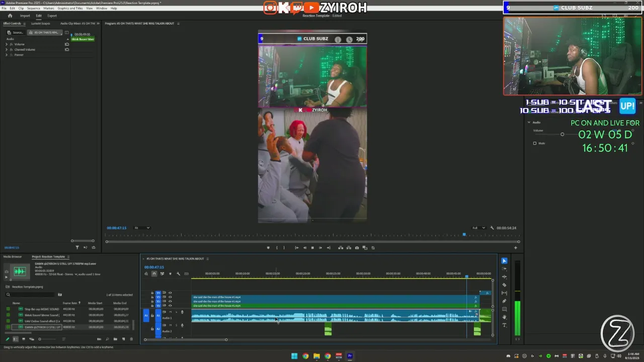Toggle V1 track output eye
644x362 pixels.
click(x=170, y=306)
